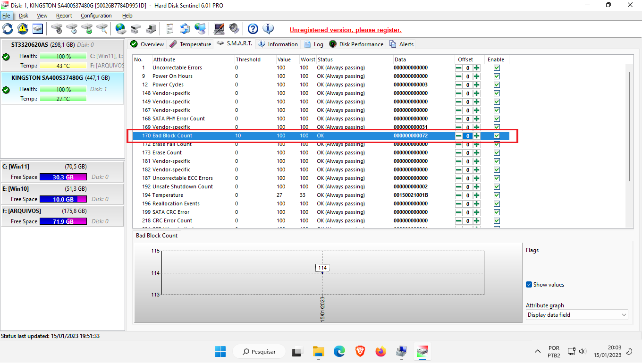Open File Explorer from the taskbar

319,352
